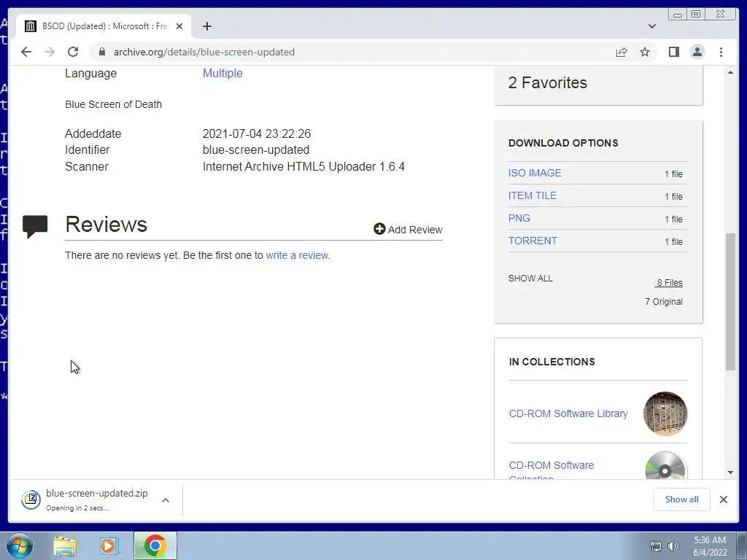This screenshot has height=560, width=747.
Task: Click Add Review button
Action: click(408, 230)
